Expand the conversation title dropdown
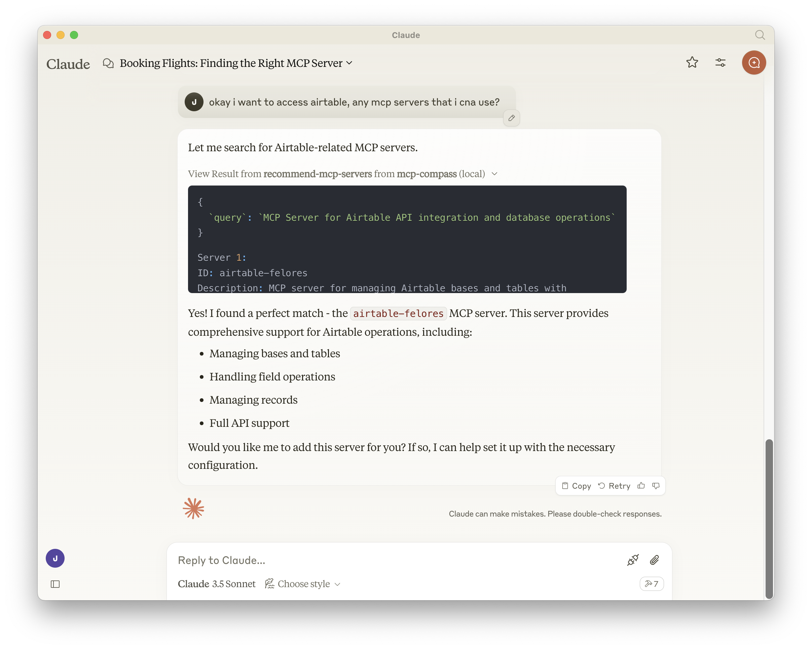The image size is (812, 650). click(x=349, y=63)
